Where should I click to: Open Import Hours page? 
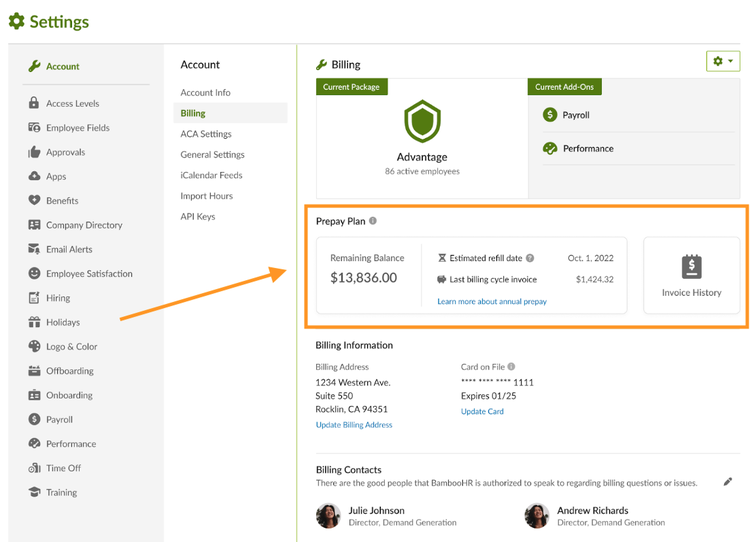pyautogui.click(x=207, y=196)
